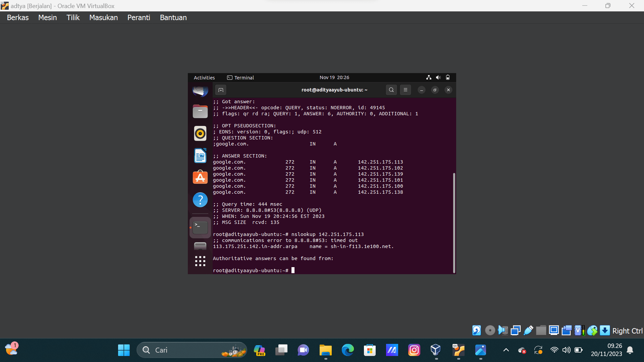Click the Ubuntu wired network status icon
The image size is (644, 362).
429,77
